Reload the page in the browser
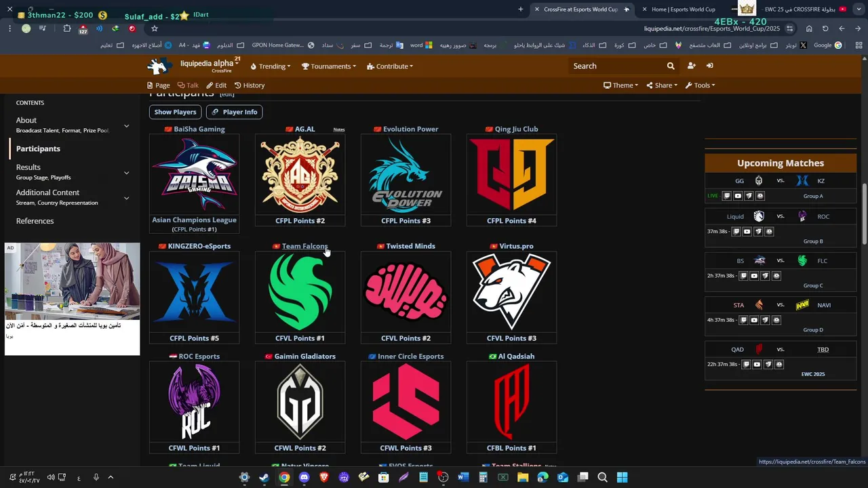The image size is (868, 488). 825,28
